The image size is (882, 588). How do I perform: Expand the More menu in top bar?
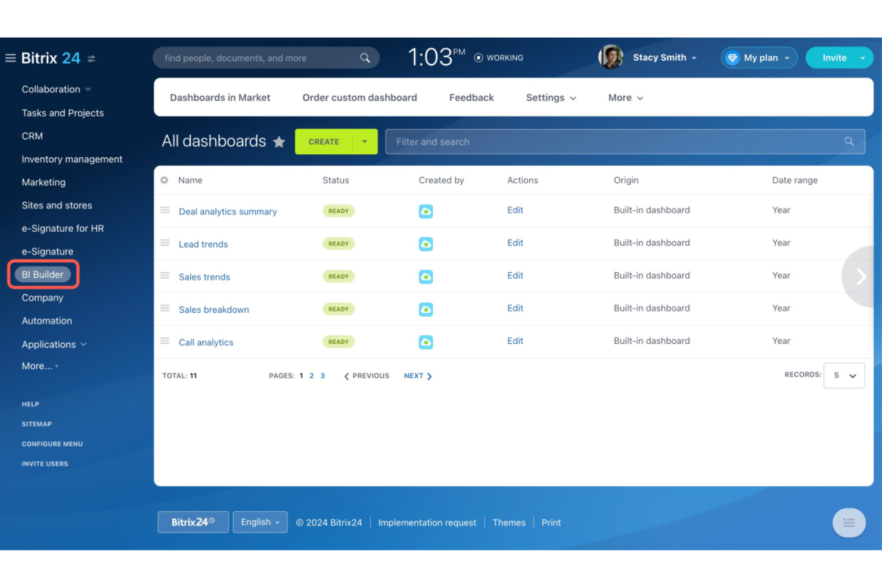pyautogui.click(x=625, y=98)
